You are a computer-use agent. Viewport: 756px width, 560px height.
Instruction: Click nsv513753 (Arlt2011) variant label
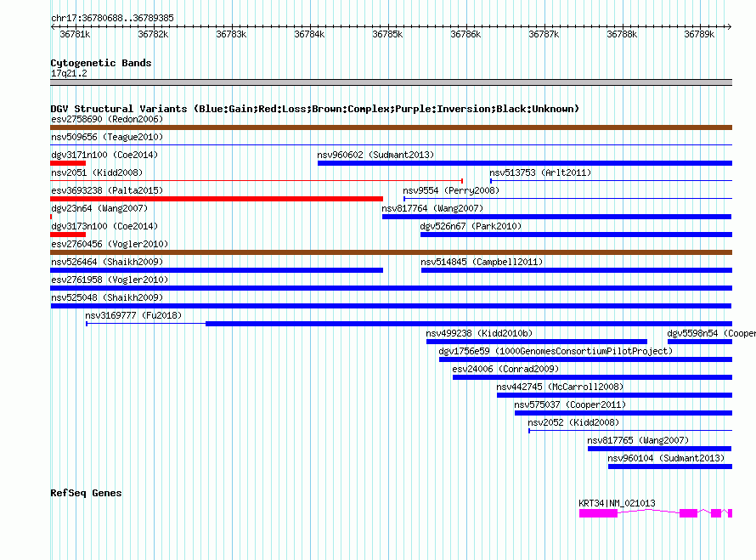pyautogui.click(x=540, y=173)
